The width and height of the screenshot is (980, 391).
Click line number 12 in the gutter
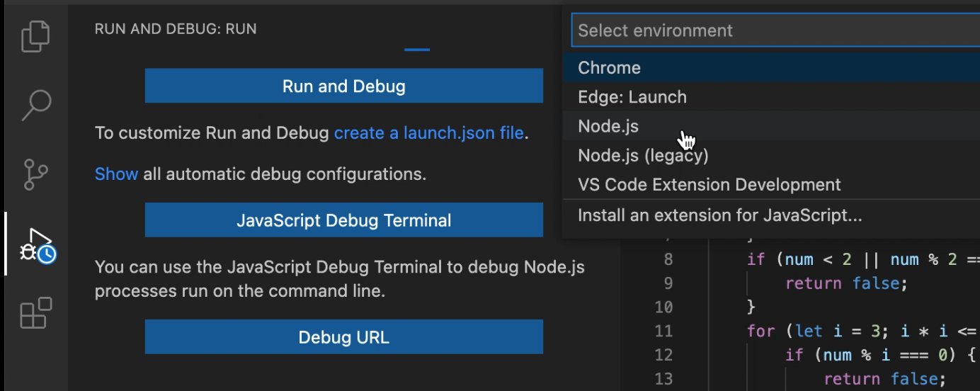coord(663,354)
